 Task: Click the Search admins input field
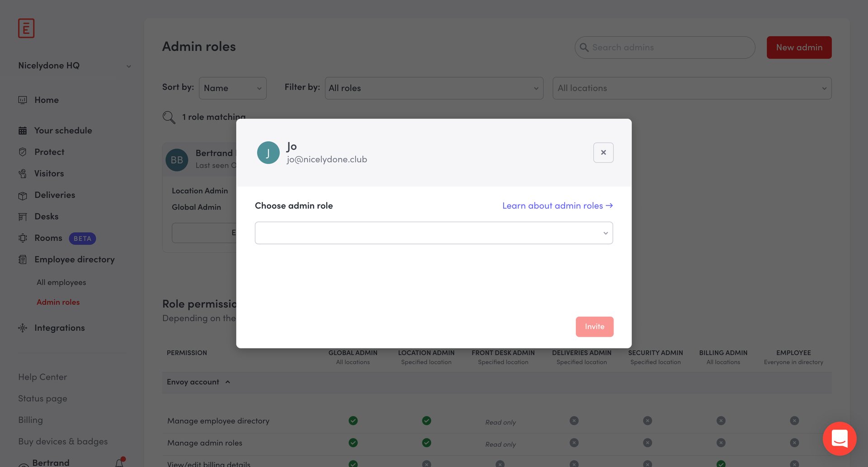[664, 47]
